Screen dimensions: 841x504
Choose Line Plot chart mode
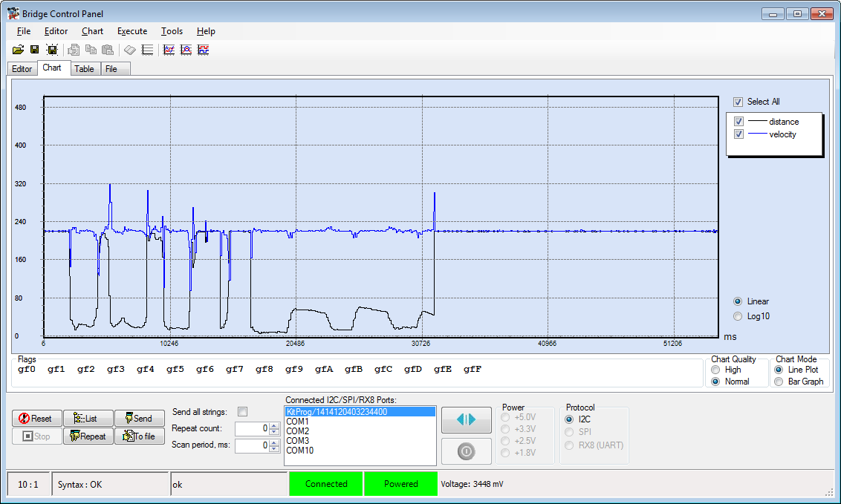click(779, 370)
